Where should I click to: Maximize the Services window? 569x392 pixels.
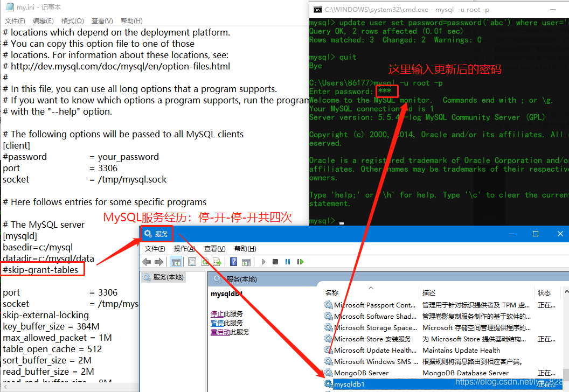(x=535, y=234)
